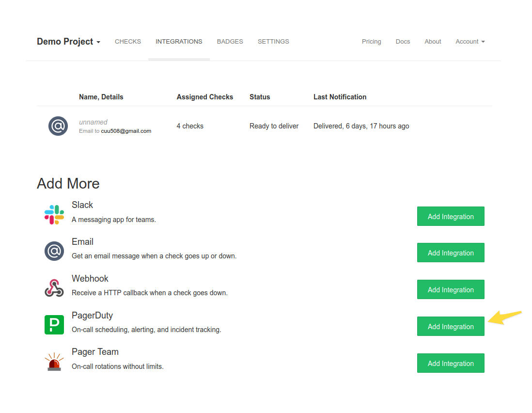
Task: Click the Ready to deliver status
Action: 274,126
